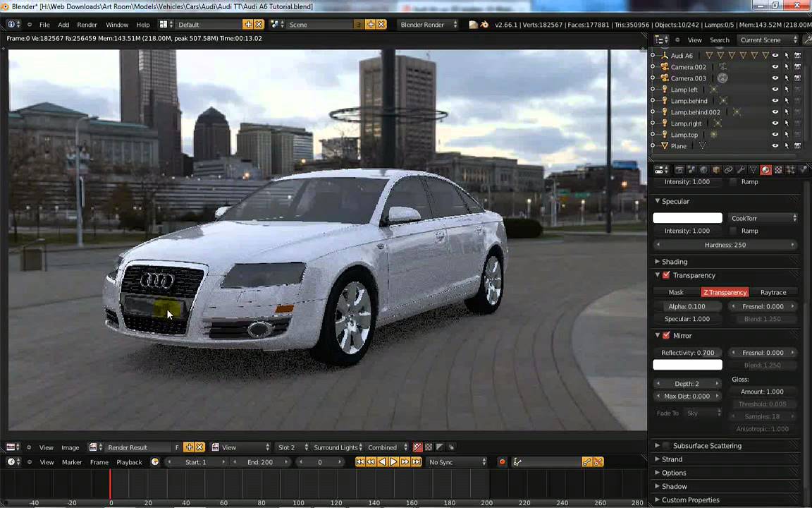Open the Window menu

(x=117, y=25)
